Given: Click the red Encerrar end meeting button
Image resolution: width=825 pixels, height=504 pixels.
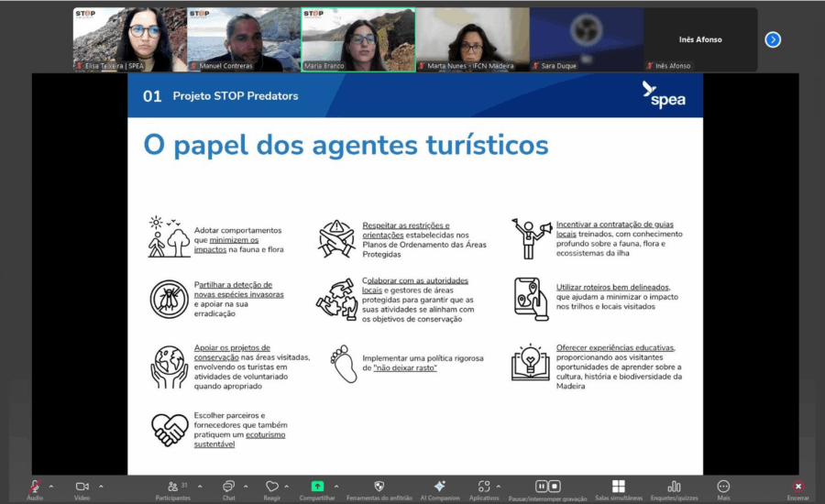Looking at the screenshot, I should tap(797, 487).
